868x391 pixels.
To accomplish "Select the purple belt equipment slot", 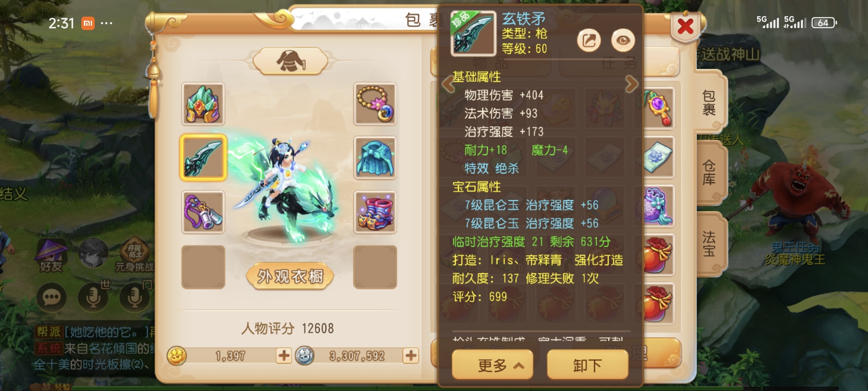I will click(203, 212).
